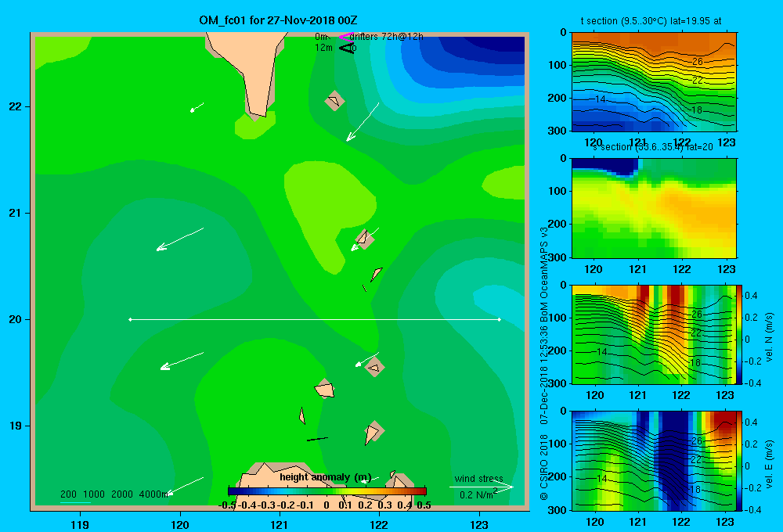This screenshot has height=532, width=783.
Task: Click the wind stress reference arrow
Action: point(481,487)
